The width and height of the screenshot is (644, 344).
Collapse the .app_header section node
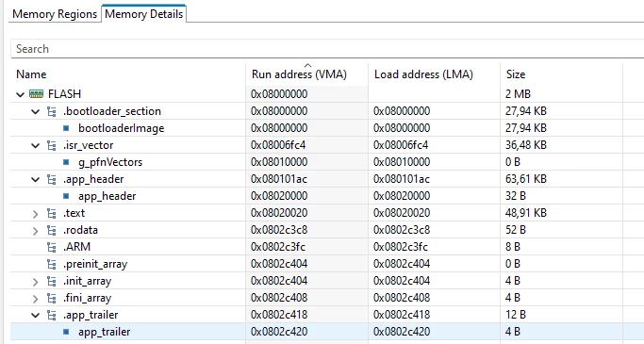tap(35, 179)
